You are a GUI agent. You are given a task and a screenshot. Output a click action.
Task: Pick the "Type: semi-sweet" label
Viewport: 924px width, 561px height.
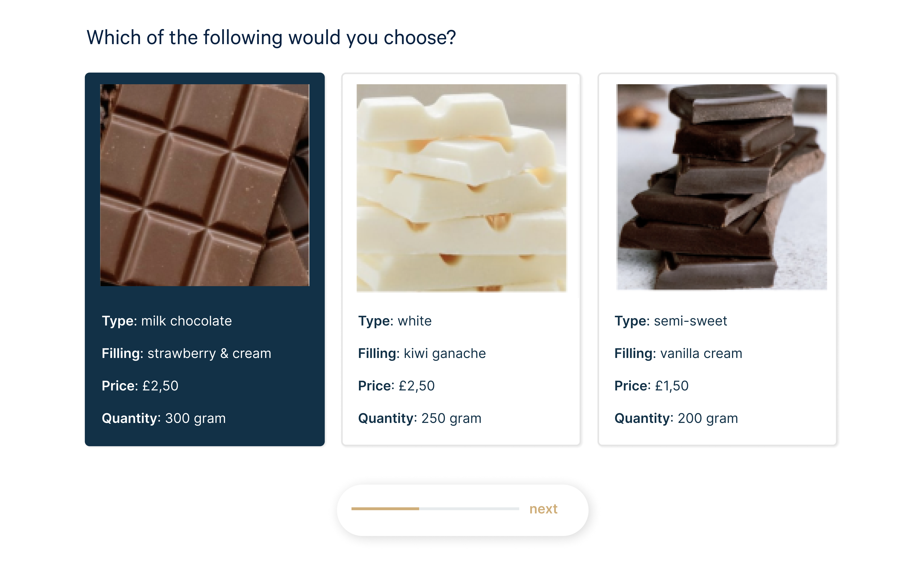pos(671,321)
